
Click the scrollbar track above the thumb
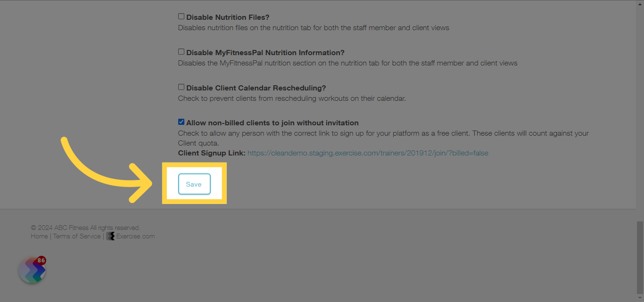point(640,111)
